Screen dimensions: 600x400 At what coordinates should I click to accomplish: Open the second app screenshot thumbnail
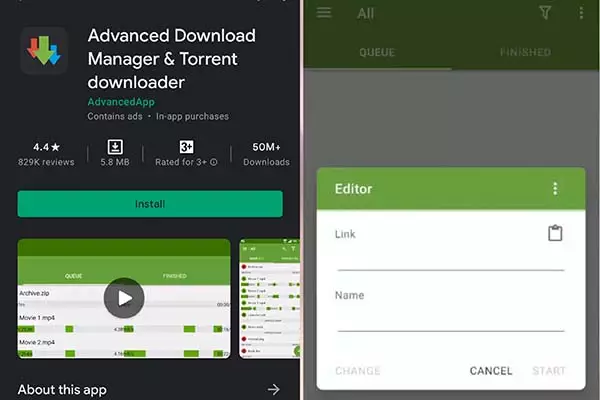(268, 297)
